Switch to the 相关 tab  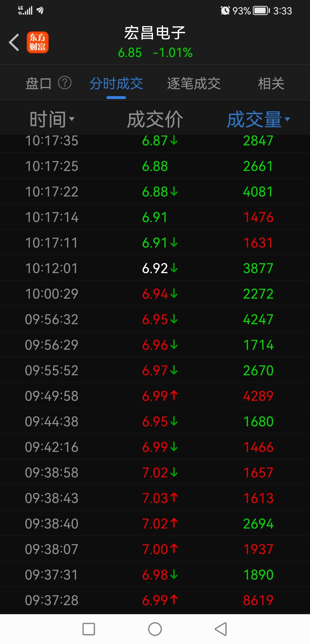click(x=271, y=84)
